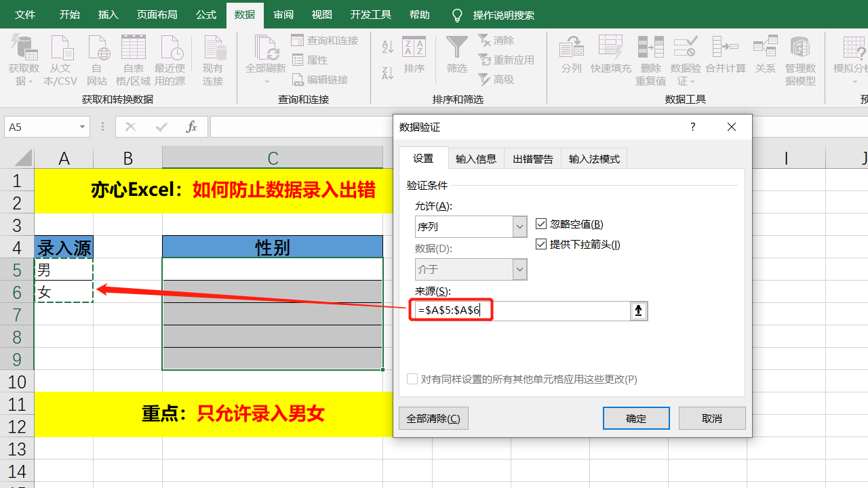Image resolution: width=868 pixels, height=488 pixels.
Task: Click the 确定 button
Action: point(636,418)
